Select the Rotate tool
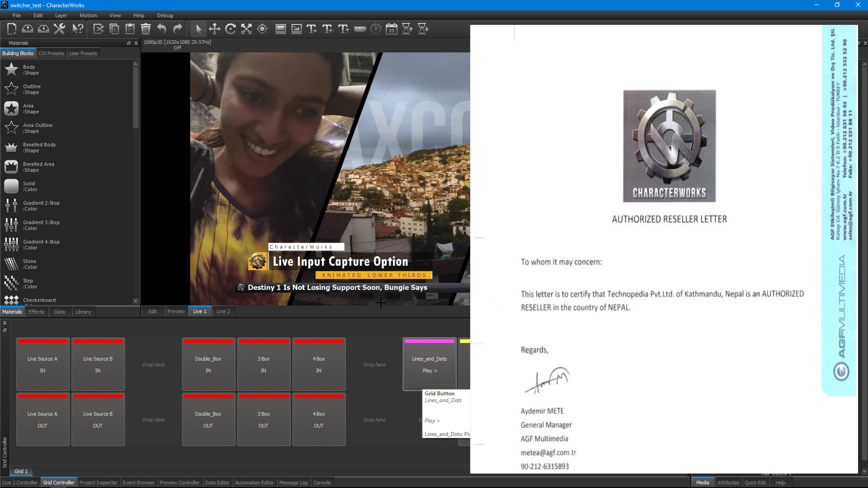868x488 pixels. tap(231, 29)
